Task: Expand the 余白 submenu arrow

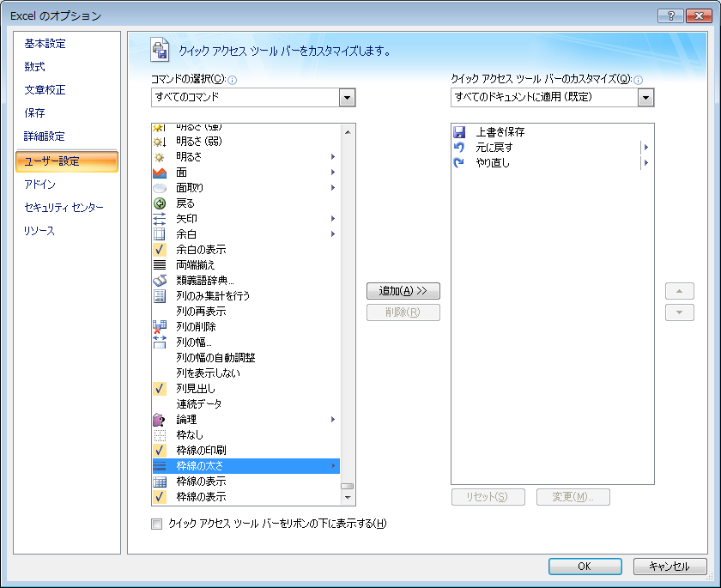Action: tap(333, 234)
